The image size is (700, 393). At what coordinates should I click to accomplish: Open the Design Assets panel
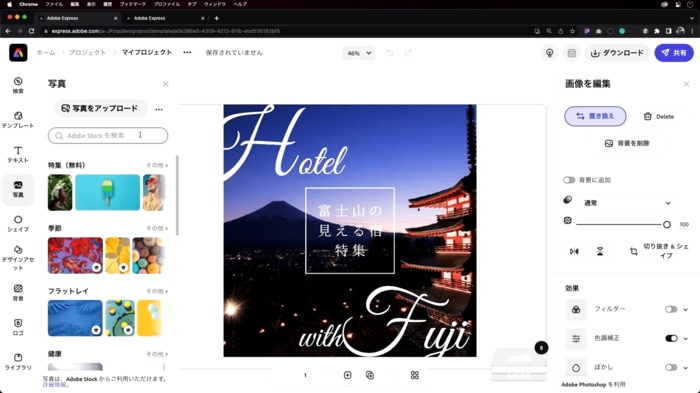click(x=18, y=258)
